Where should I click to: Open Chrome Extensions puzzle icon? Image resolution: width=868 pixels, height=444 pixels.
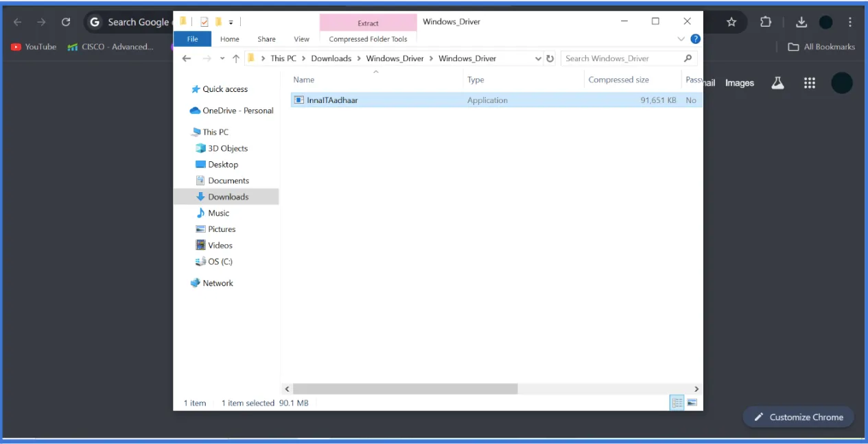pyautogui.click(x=766, y=22)
